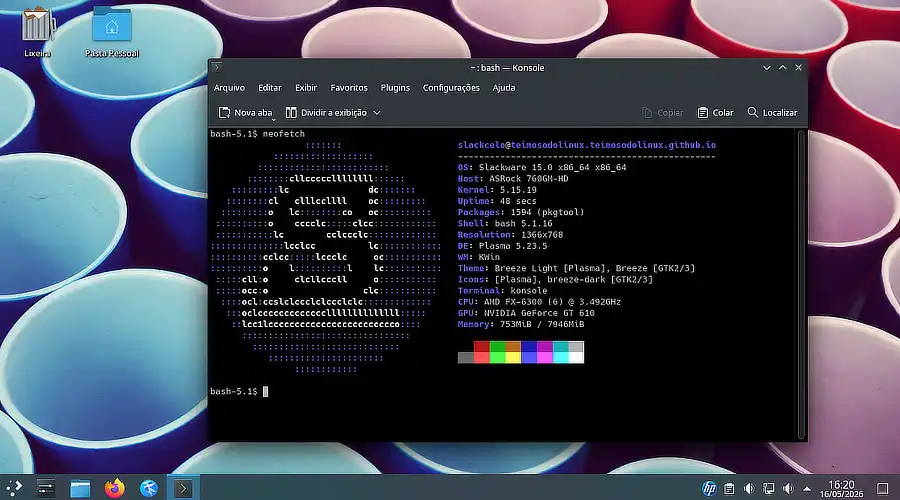Click the Copiar toolbar button

(662, 113)
